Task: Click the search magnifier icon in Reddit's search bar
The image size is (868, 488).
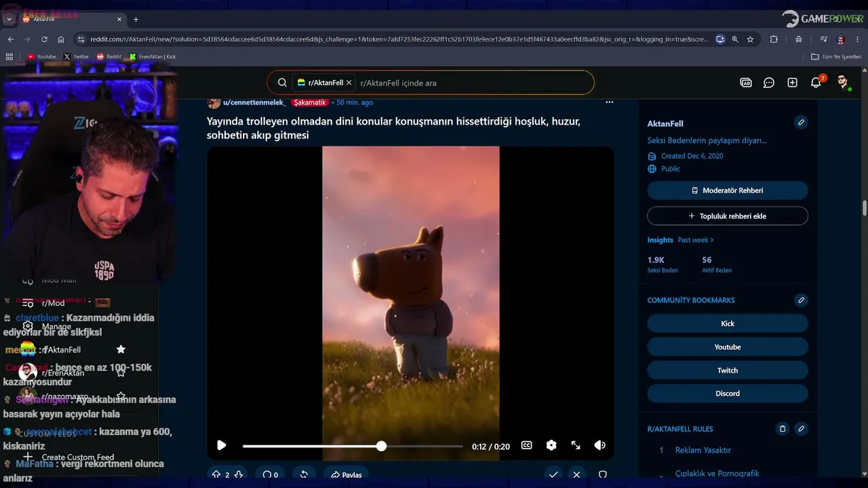Action: pyautogui.click(x=282, y=83)
